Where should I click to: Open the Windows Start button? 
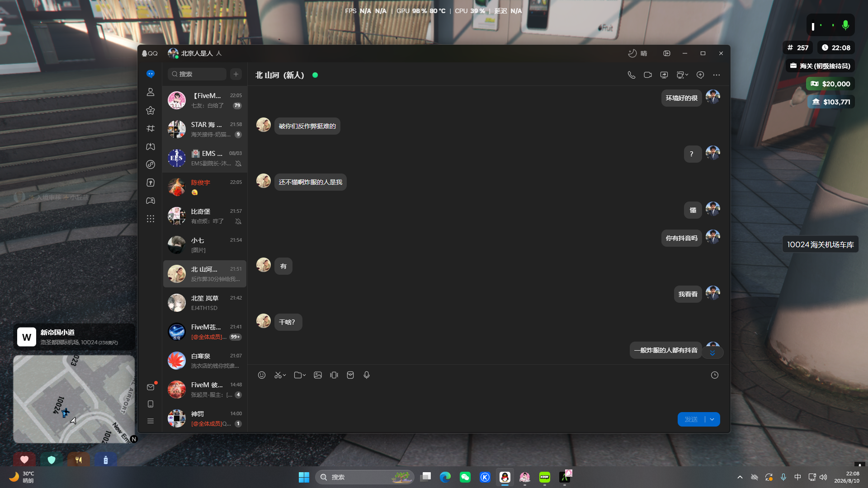(x=304, y=477)
